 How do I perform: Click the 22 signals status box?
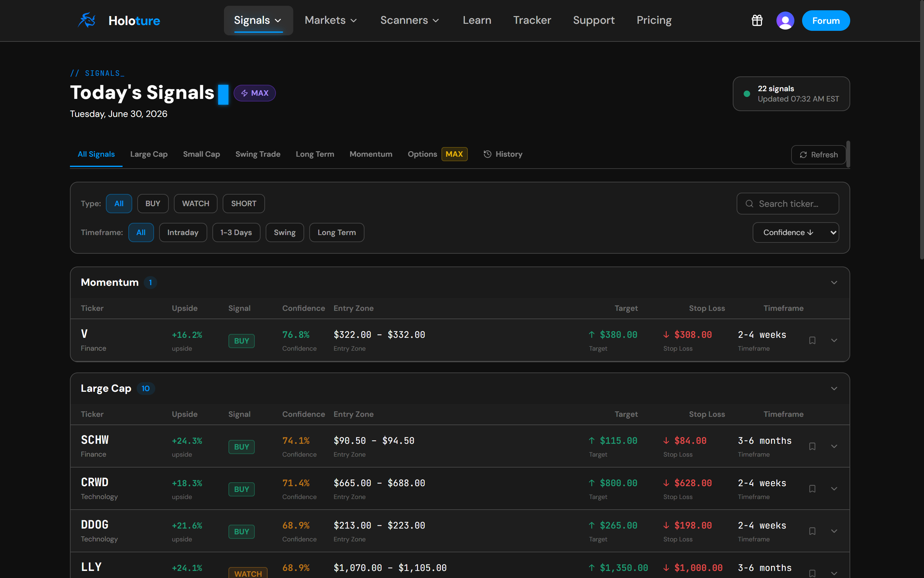click(x=791, y=94)
